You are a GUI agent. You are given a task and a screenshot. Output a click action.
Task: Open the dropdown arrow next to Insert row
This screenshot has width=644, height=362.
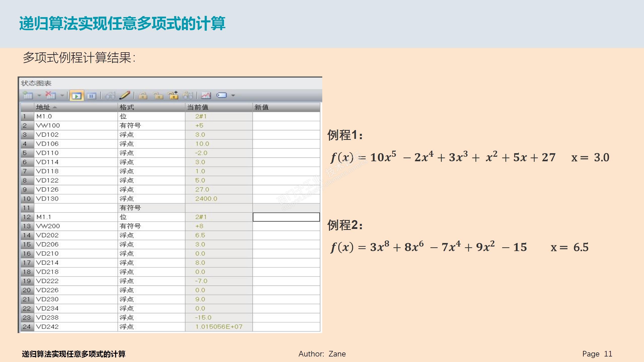click(x=39, y=96)
